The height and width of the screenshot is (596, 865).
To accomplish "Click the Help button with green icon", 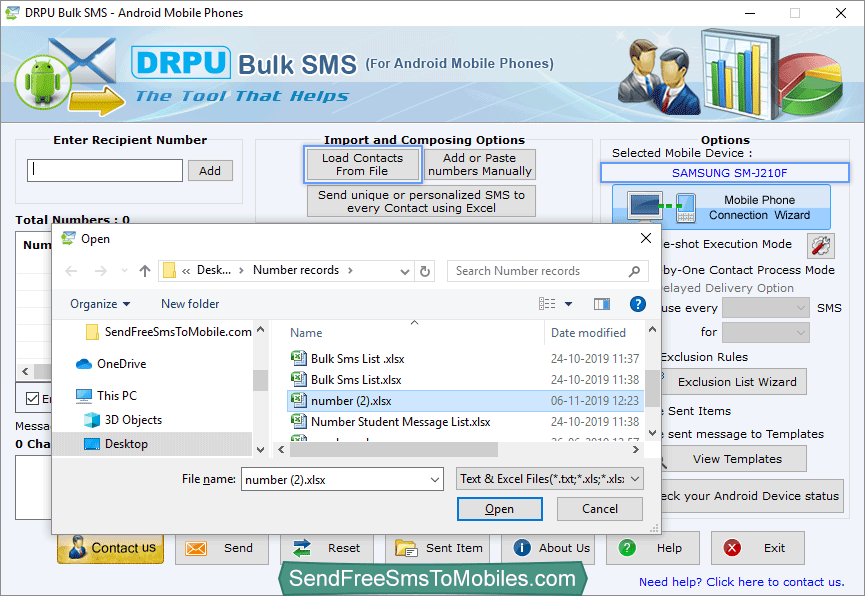I will [x=653, y=548].
